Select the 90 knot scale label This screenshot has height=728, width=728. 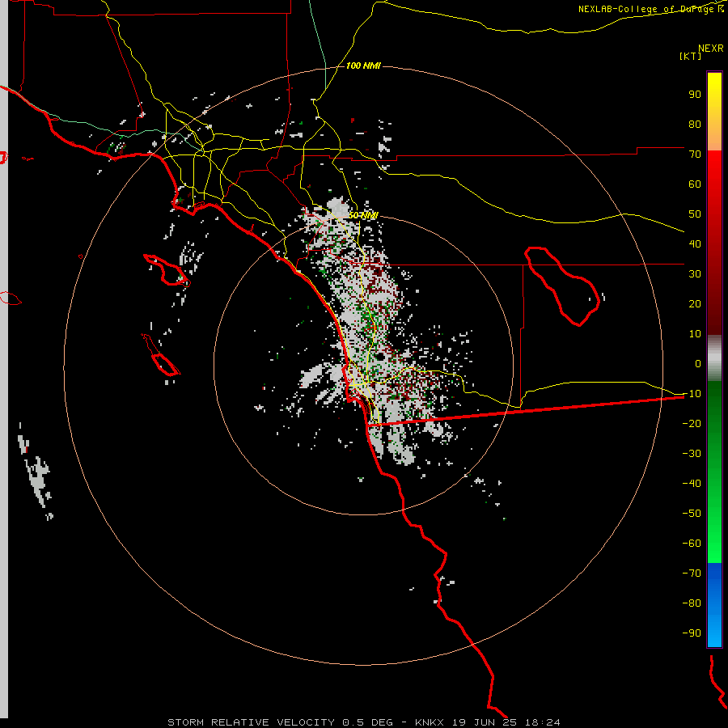[695, 95]
